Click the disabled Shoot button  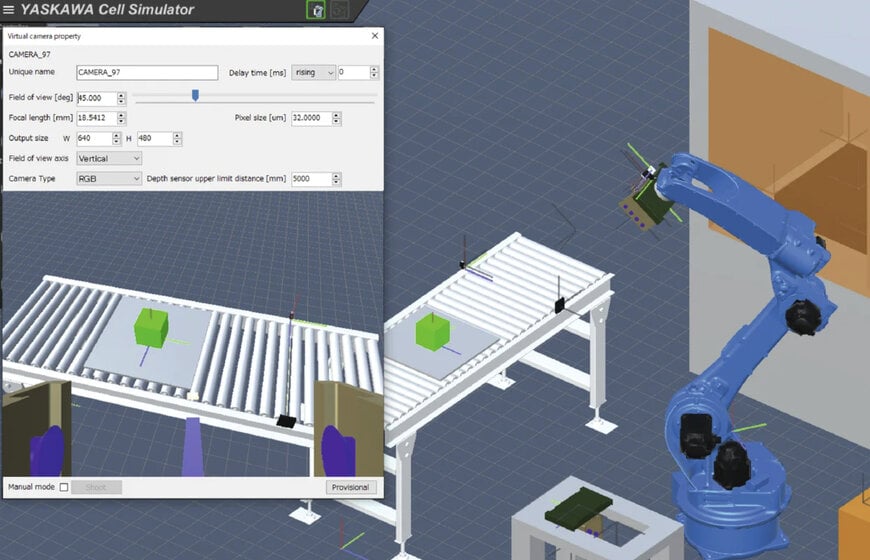[96, 487]
